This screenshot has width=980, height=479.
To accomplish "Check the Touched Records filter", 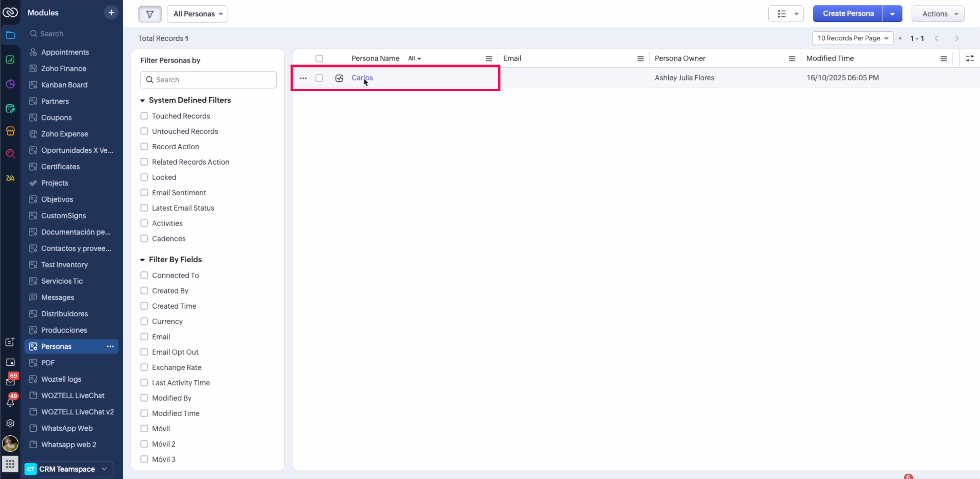I will 144,116.
